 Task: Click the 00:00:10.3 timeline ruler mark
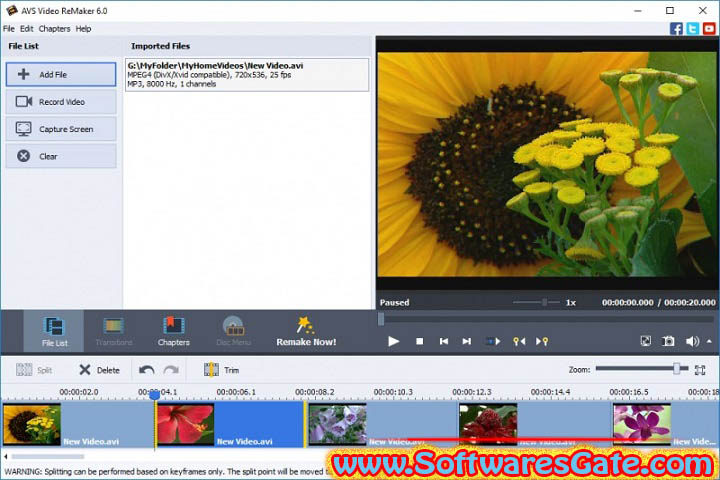point(393,392)
